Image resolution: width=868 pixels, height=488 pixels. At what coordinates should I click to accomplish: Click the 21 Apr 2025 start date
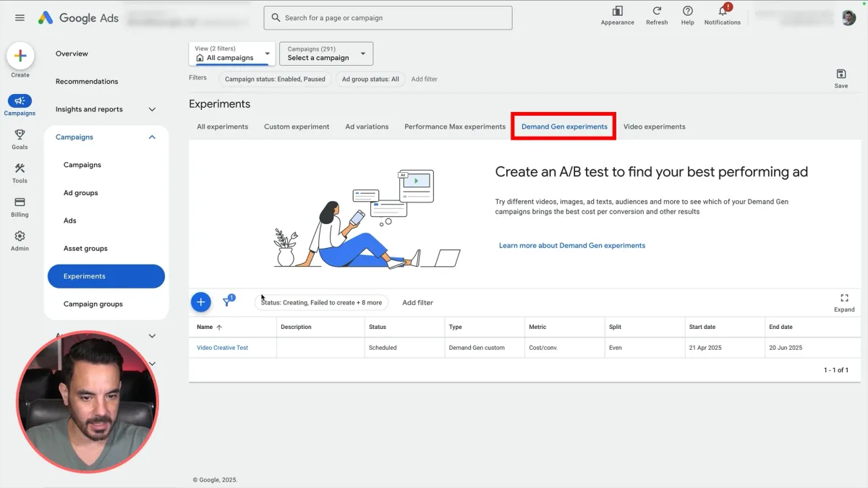tap(705, 348)
